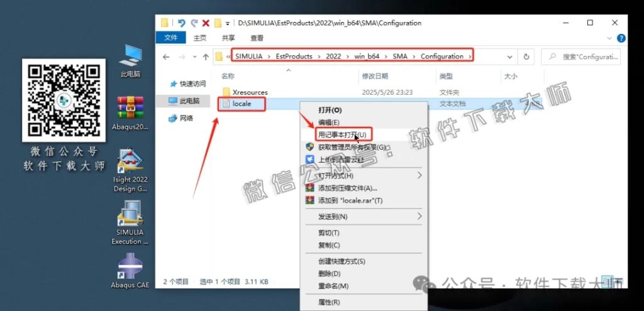Open the Explorer help question mark
This screenshot has width=644, height=311.
pos(621,38)
